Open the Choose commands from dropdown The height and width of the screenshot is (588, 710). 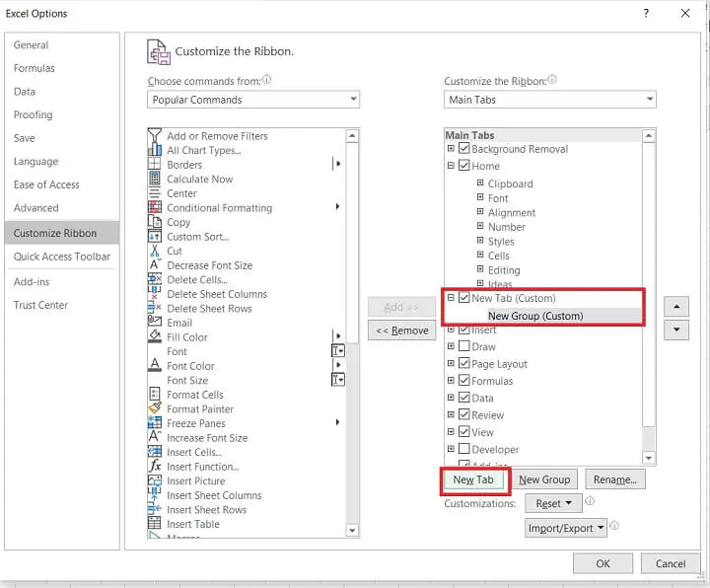point(253,100)
